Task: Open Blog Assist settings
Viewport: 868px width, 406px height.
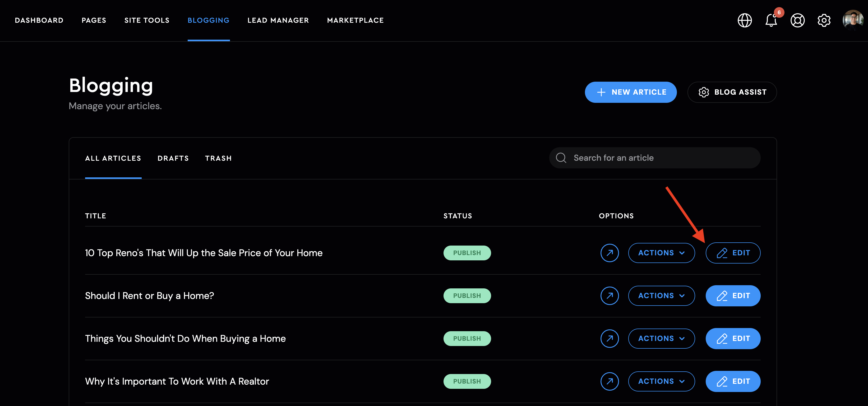Action: pos(732,92)
